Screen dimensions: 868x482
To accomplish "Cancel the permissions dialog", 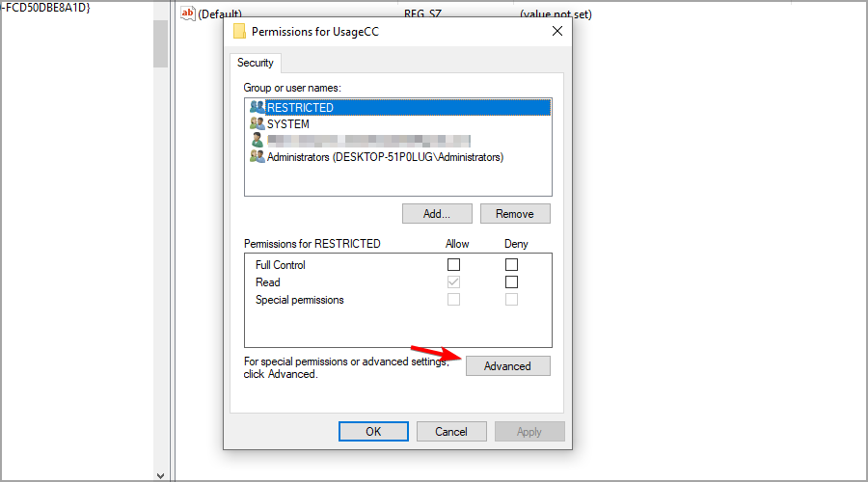I will point(451,432).
